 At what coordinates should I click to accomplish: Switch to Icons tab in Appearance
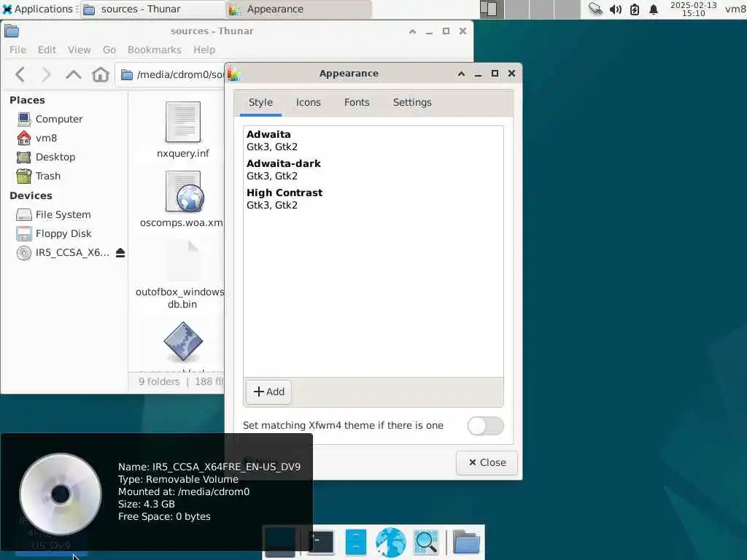coord(309,102)
